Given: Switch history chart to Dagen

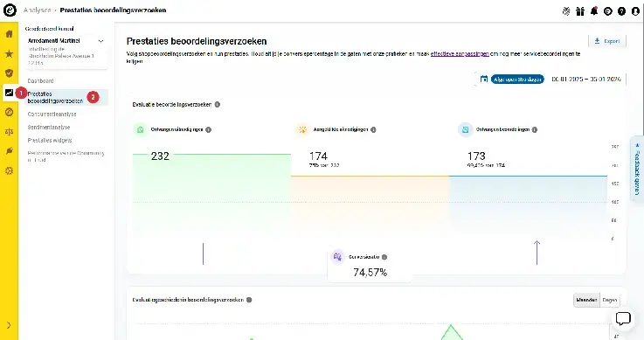Looking at the screenshot, I should [610, 300].
